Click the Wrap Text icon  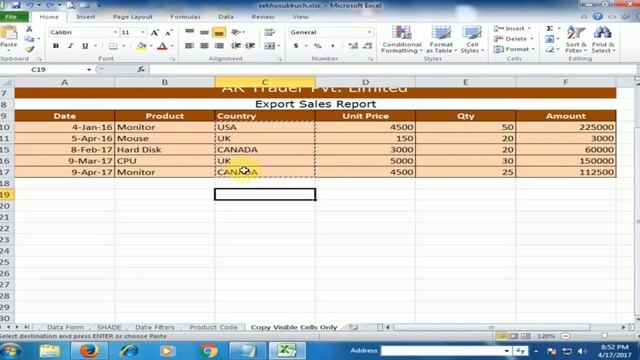pyautogui.click(x=269, y=32)
